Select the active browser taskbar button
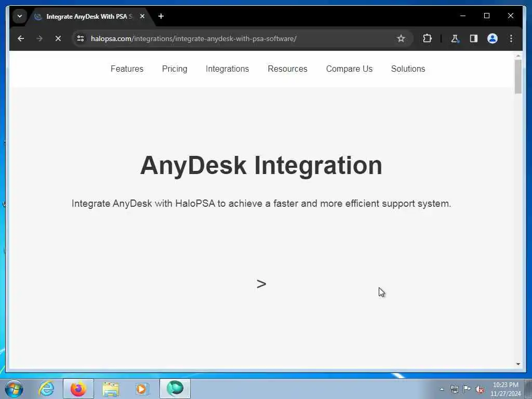This screenshot has width=532, height=399. click(x=175, y=389)
